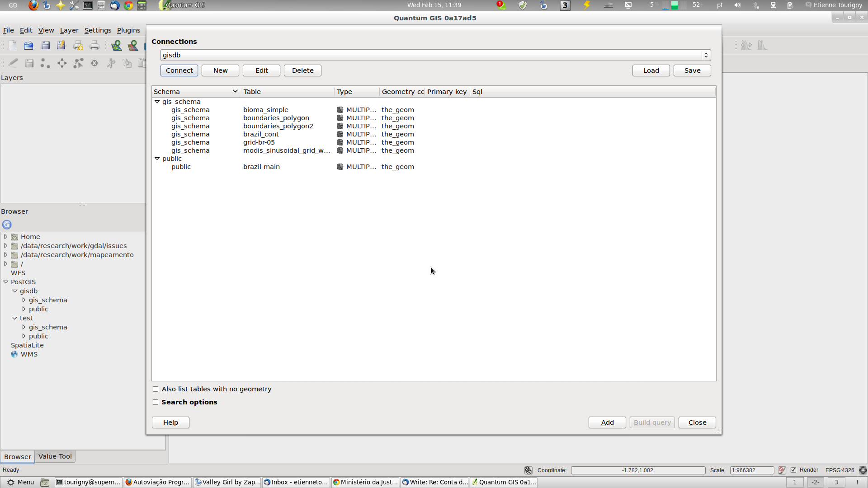Click the Save Project As icon
The height and width of the screenshot is (488, 868).
pyautogui.click(x=61, y=45)
